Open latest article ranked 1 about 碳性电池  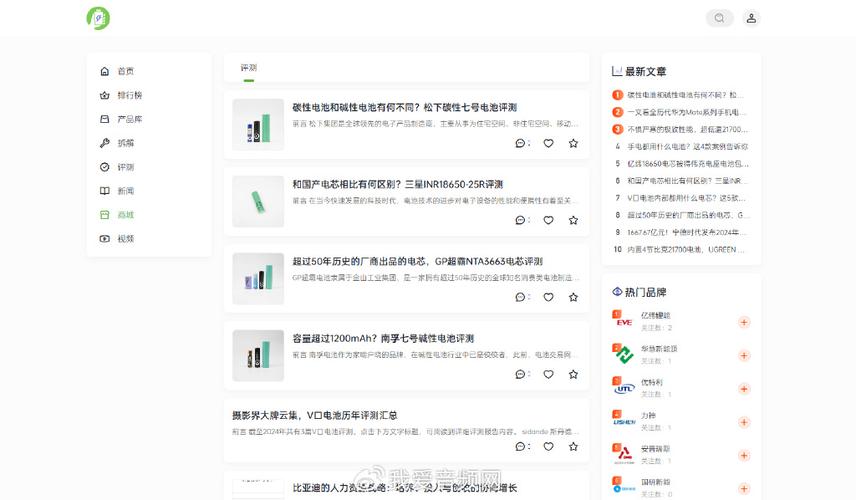point(686,95)
